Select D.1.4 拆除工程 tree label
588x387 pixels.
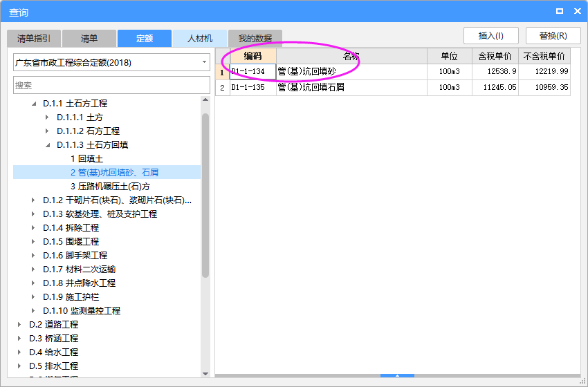(71, 228)
